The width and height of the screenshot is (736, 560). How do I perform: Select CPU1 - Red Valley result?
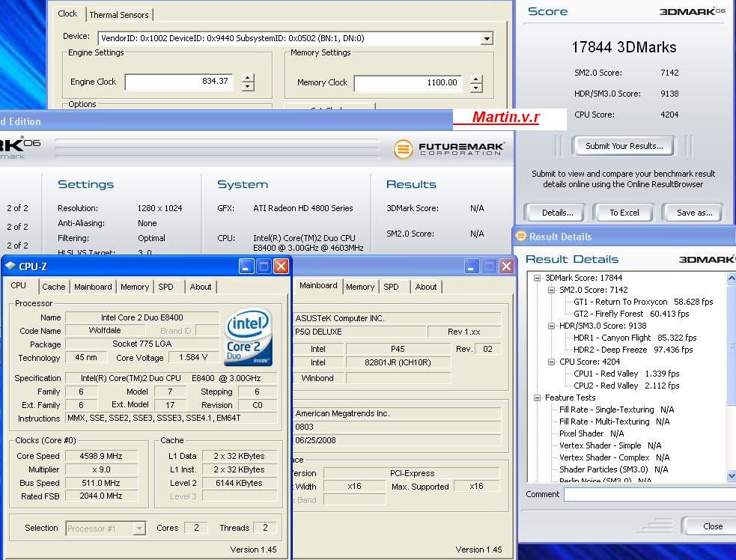[626, 374]
